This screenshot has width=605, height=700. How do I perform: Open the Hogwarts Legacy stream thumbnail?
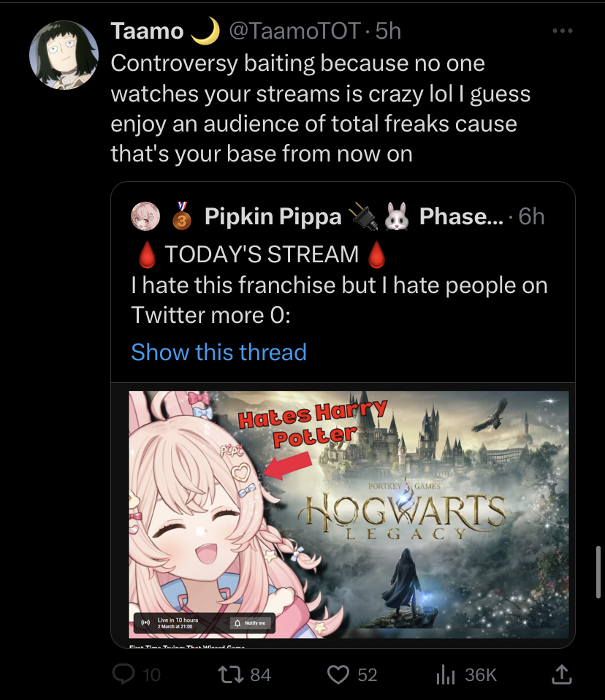(349, 514)
